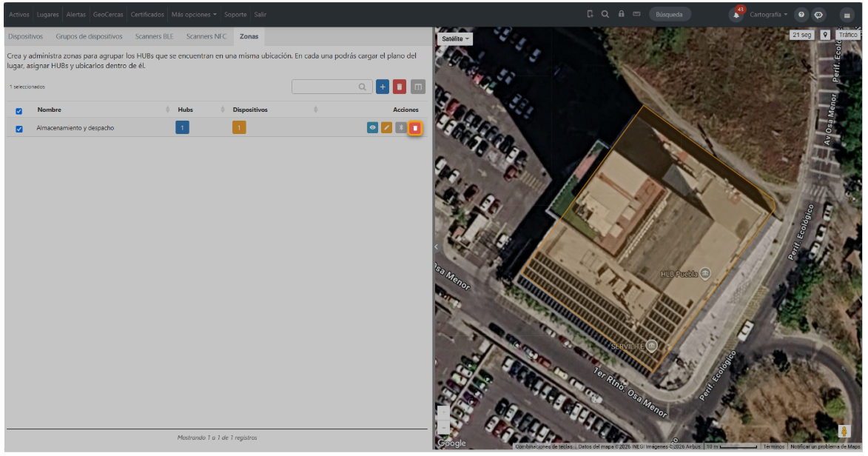Click the add device icon in top bar
Viewport: 868px width, 456px height.
[x=590, y=14]
